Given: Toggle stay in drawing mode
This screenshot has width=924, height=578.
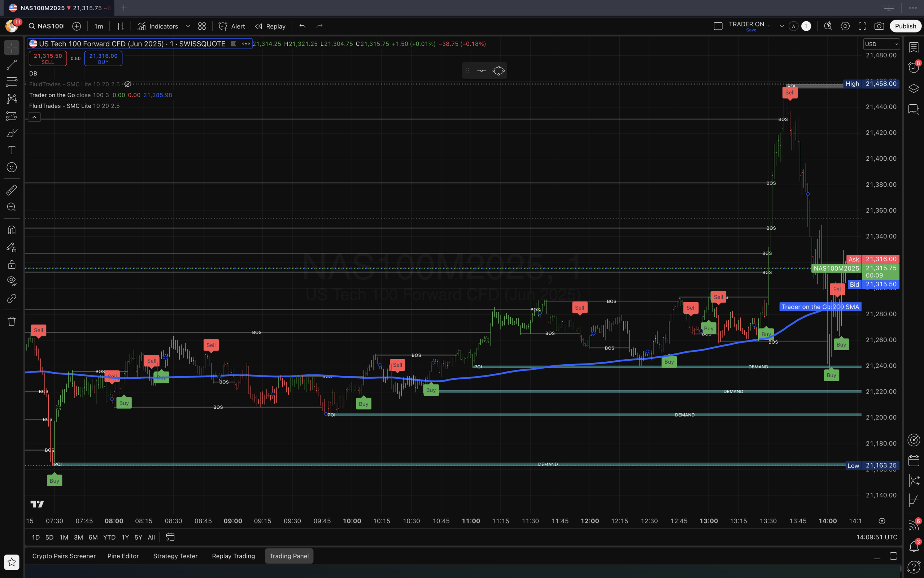Looking at the screenshot, I should click(12, 247).
